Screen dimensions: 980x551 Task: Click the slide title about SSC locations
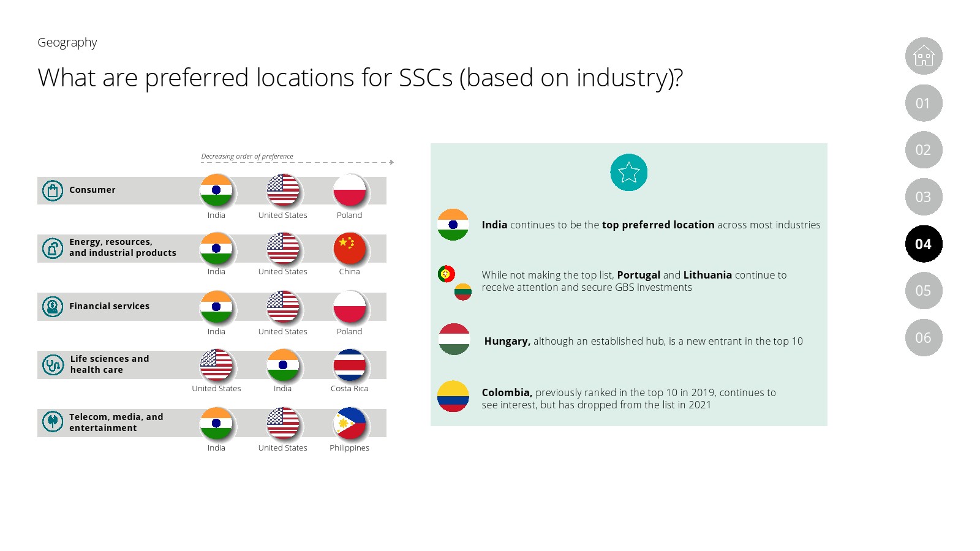tap(360, 78)
